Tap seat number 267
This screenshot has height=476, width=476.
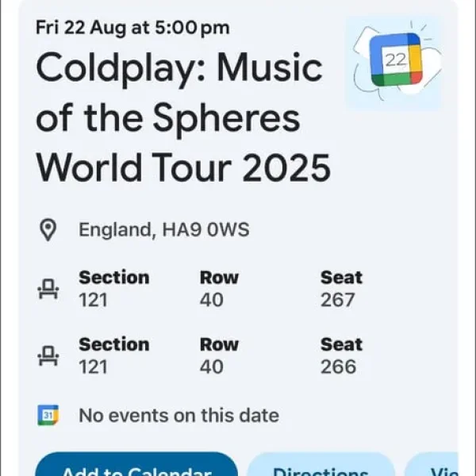[x=338, y=300]
